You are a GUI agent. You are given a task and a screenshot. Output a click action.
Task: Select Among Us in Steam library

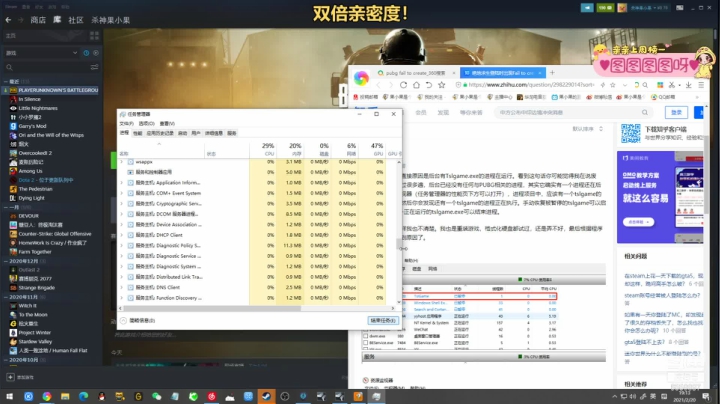coord(30,171)
